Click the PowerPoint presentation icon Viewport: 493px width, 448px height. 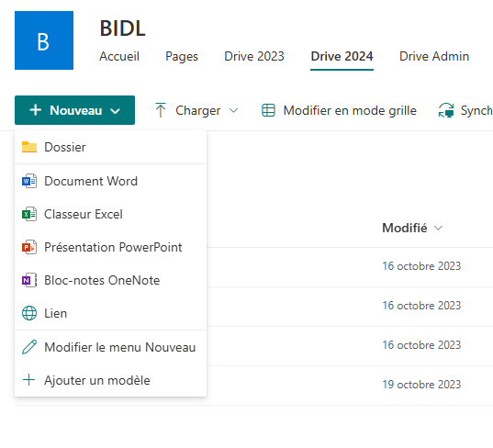[x=29, y=247]
